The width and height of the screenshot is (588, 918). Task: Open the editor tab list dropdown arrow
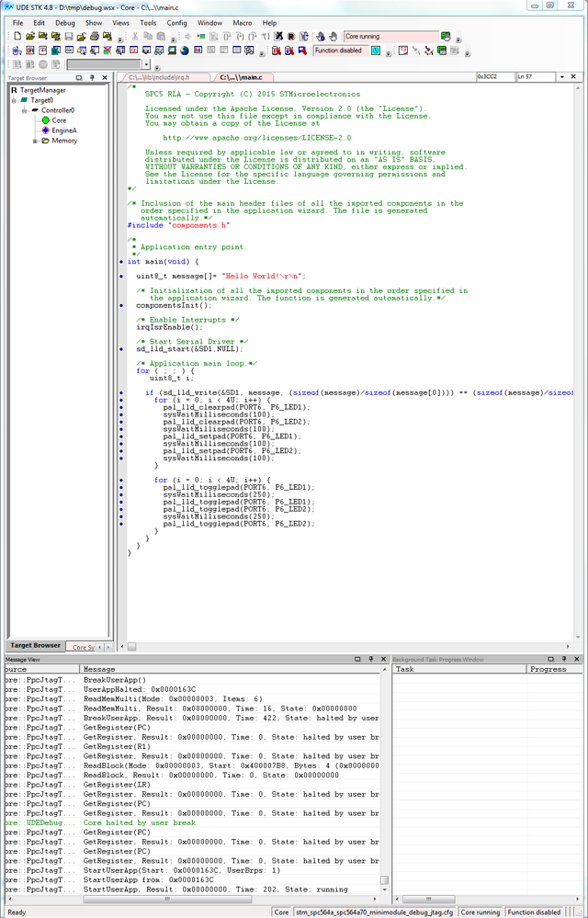(x=562, y=76)
